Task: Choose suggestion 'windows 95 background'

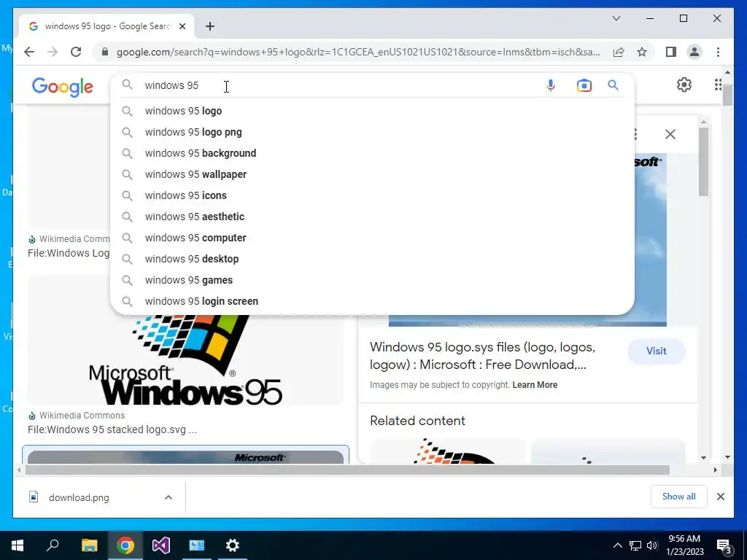Action: 372,153
